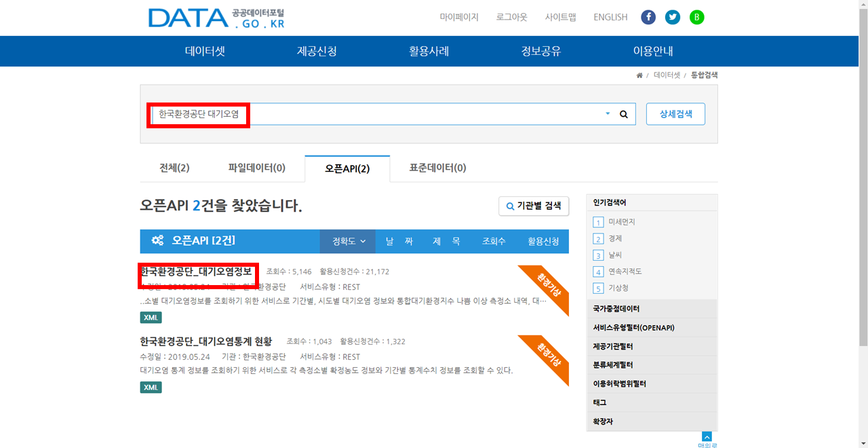The height and width of the screenshot is (448, 868).
Task: Open 정확도 sort dropdown
Action: 348,241
